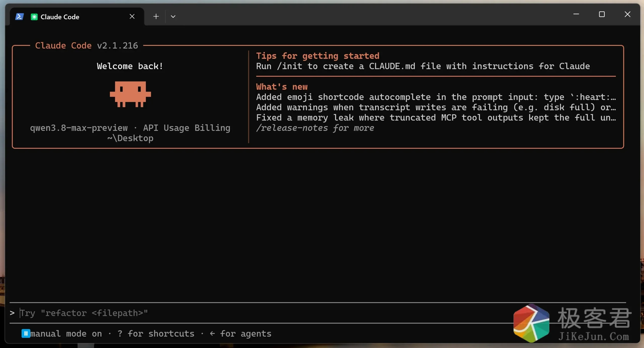The height and width of the screenshot is (348, 644).
Task: Click the orange Claude pixel mascot
Action: (130, 94)
